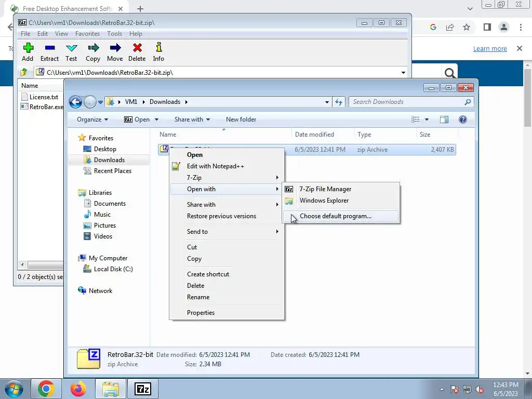The height and width of the screenshot is (399, 532).
Task: Open Explorer help via question mark icon
Action: 463,119
